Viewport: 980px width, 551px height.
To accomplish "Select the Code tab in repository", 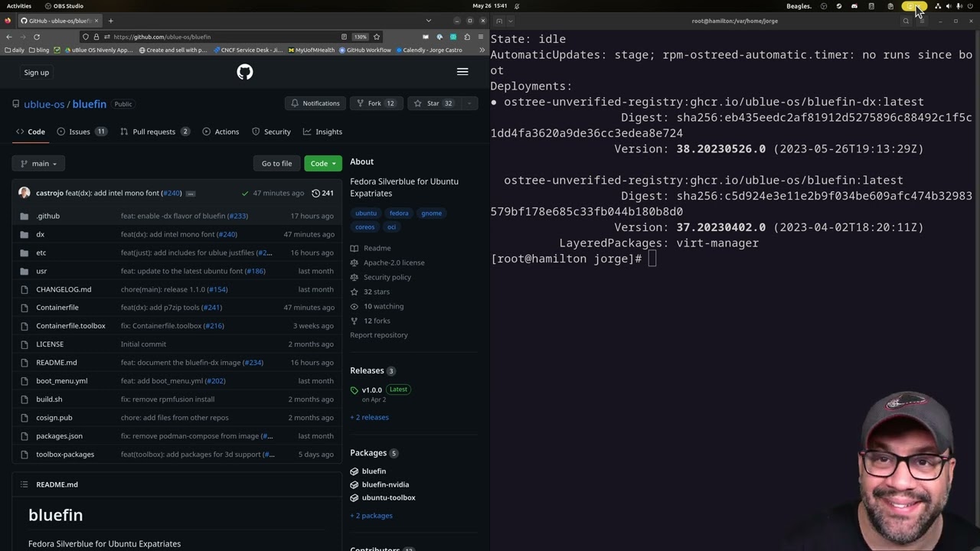I will pyautogui.click(x=31, y=132).
